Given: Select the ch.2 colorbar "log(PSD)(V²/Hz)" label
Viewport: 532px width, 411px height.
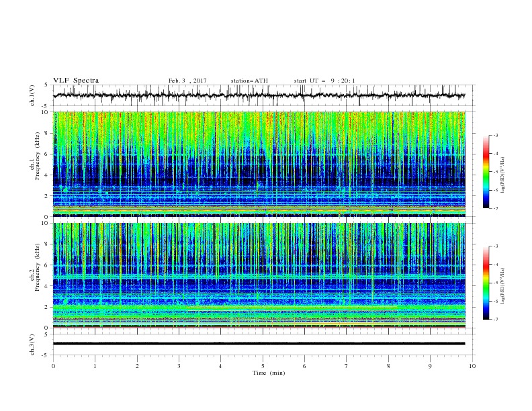Looking at the screenshot, I should (x=503, y=285).
